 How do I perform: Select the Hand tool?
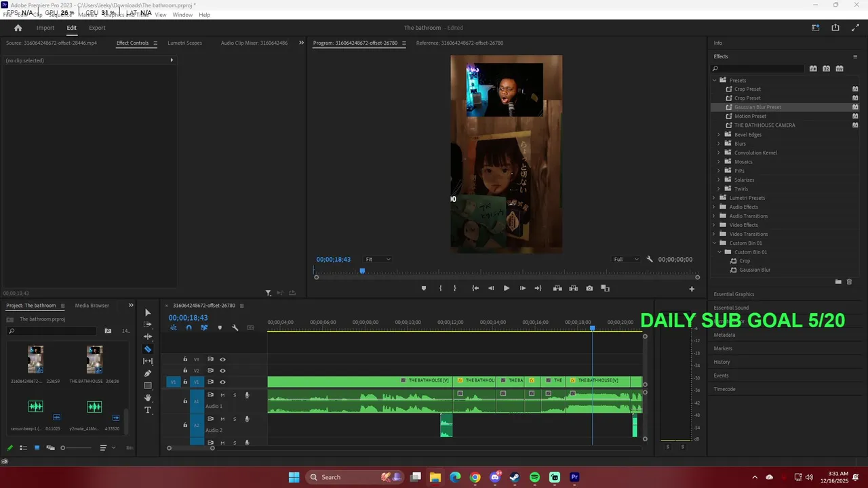coord(148,398)
